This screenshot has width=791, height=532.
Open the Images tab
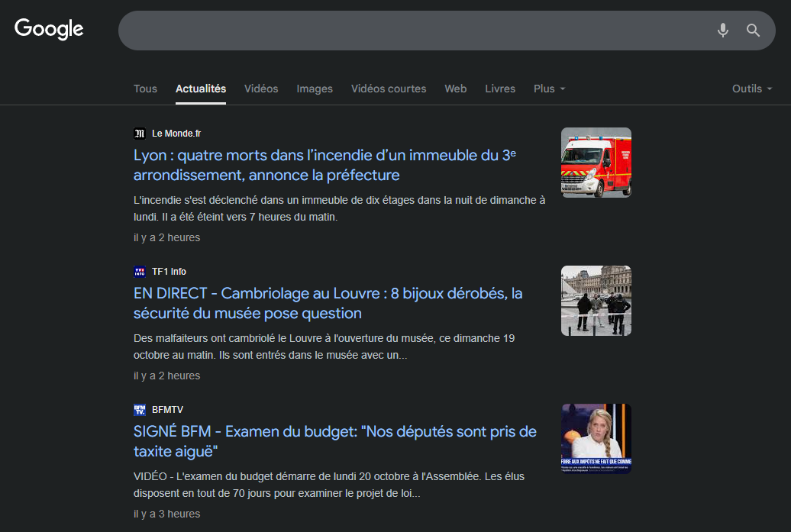[x=315, y=89]
